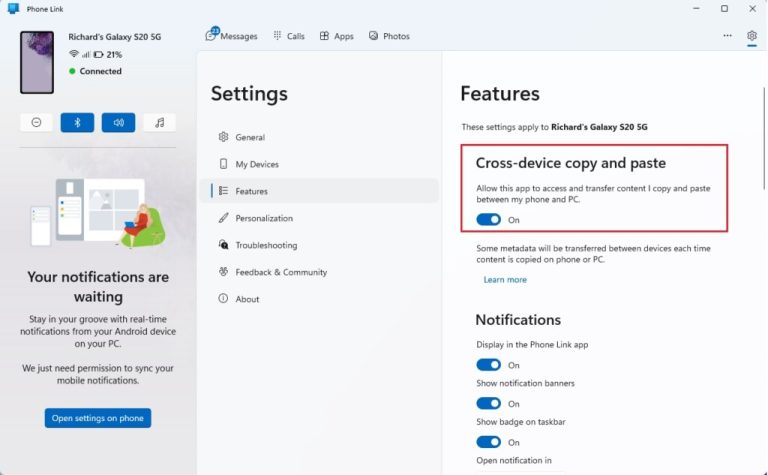This screenshot has width=768, height=475.
Task: Click the Photos picture icon
Action: coord(373,36)
